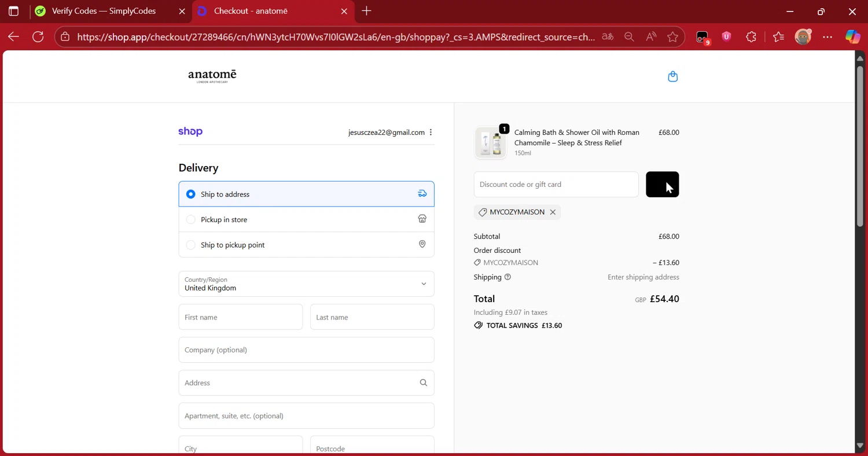Click the total price £54.40
Image resolution: width=868 pixels, height=456 pixels.
[664, 299]
